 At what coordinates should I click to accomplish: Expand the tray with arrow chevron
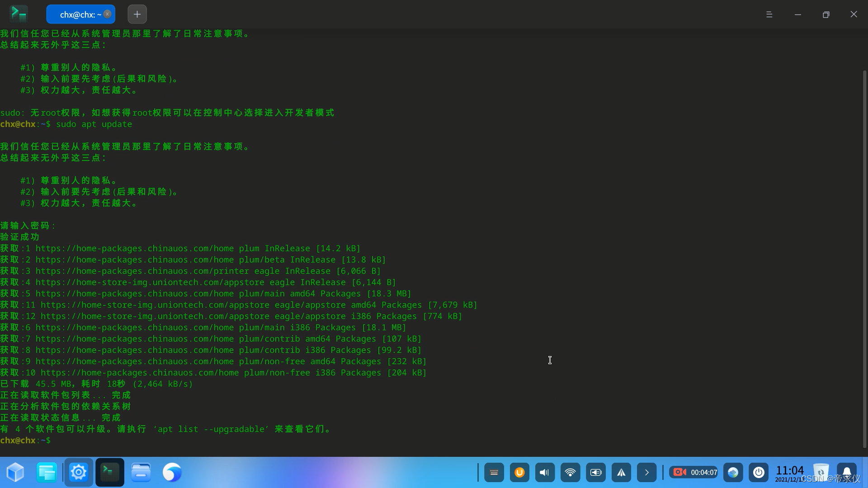(x=646, y=473)
